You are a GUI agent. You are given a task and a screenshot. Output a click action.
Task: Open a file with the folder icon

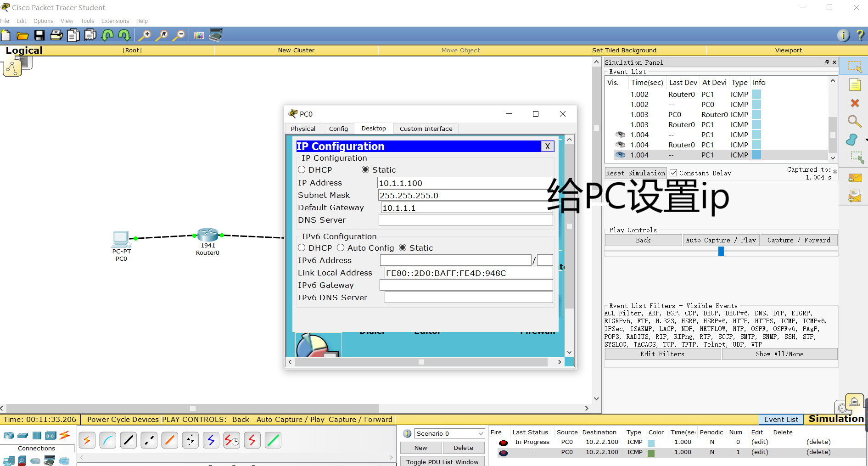22,35
